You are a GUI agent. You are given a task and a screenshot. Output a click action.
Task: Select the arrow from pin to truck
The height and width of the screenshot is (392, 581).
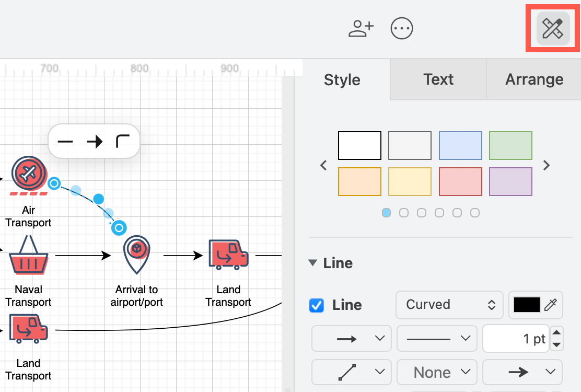[x=183, y=255]
